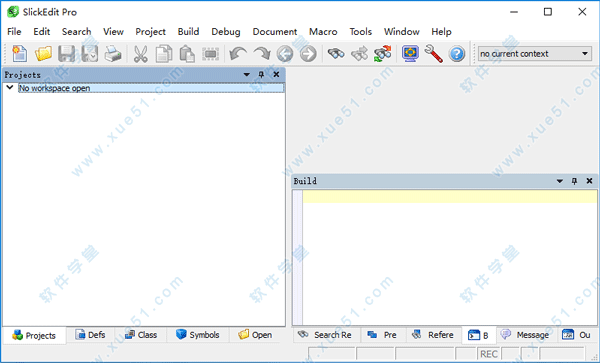Open the Macro menu

click(323, 32)
